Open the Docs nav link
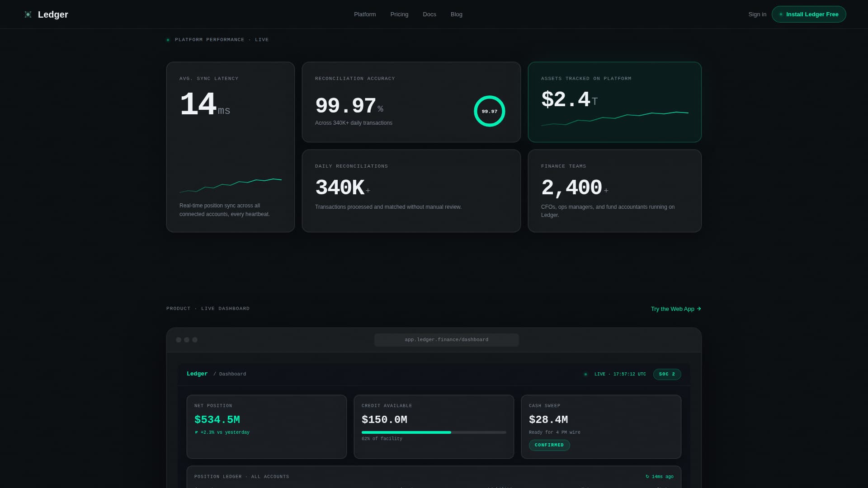The image size is (868, 488). click(x=429, y=14)
